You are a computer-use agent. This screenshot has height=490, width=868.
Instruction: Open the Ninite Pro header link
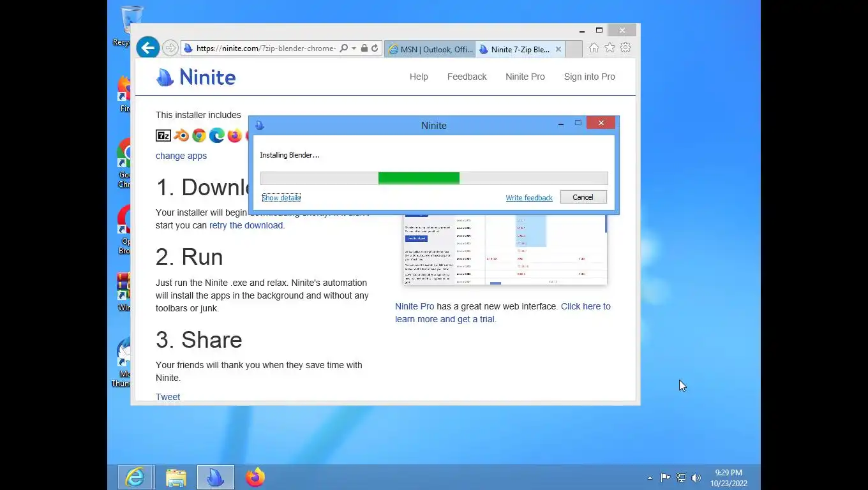525,77
